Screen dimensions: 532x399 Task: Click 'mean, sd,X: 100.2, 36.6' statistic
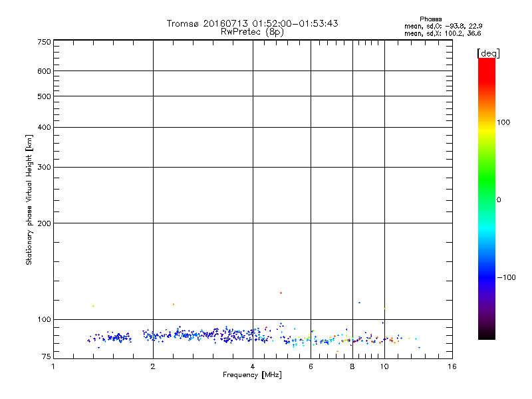click(x=442, y=33)
